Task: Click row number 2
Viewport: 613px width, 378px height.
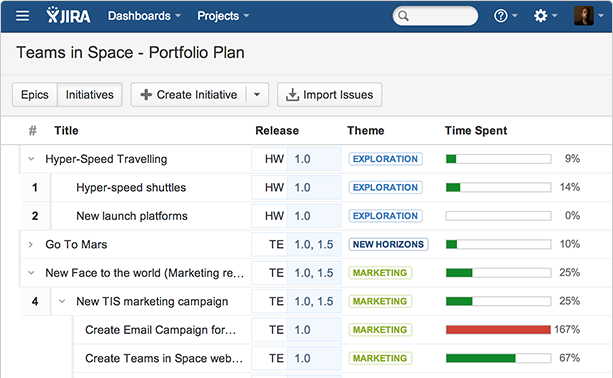Action: pos(35,216)
